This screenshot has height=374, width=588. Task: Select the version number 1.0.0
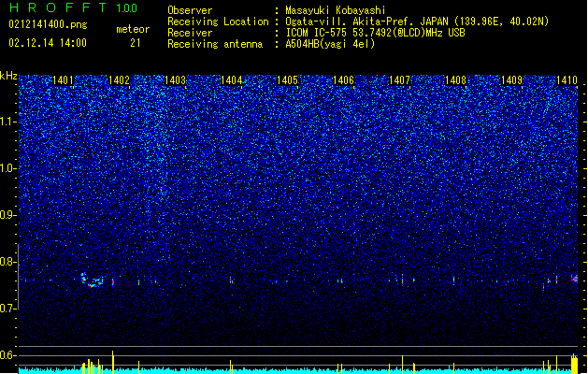pyautogui.click(x=127, y=8)
